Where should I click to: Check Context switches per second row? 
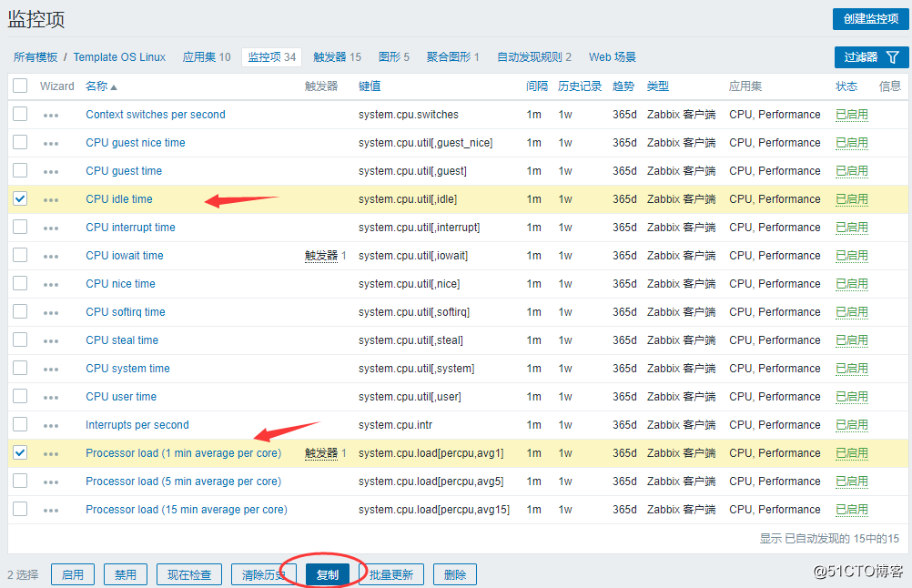click(x=20, y=114)
